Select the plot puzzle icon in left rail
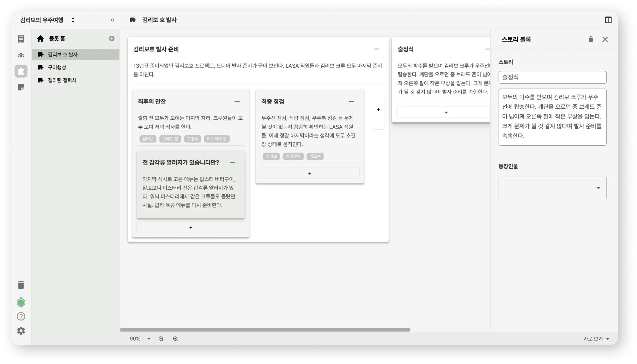Viewport: 637px width, 364px height. pyautogui.click(x=21, y=71)
